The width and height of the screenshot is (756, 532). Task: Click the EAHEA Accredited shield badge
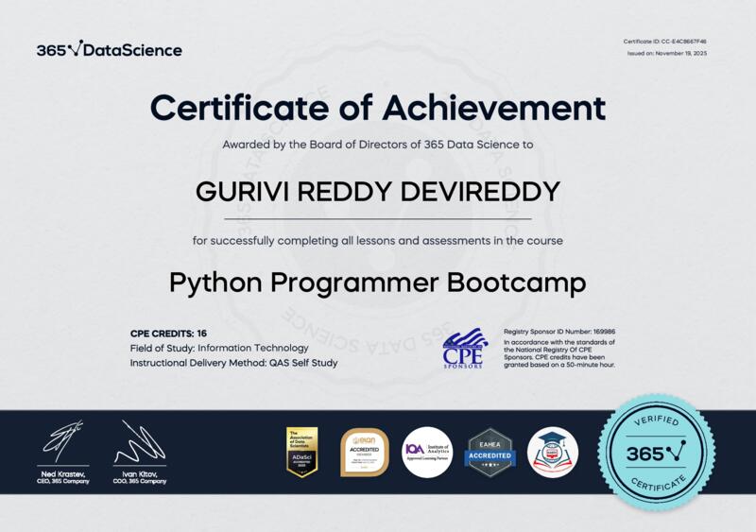[490, 453]
